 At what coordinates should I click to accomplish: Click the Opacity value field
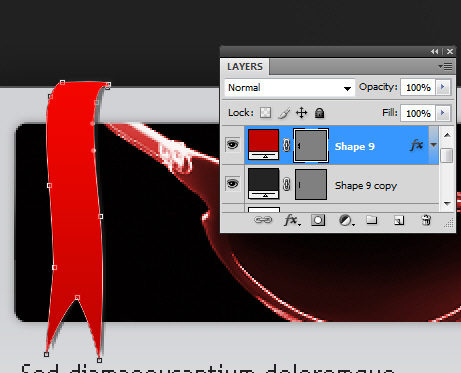pos(418,87)
